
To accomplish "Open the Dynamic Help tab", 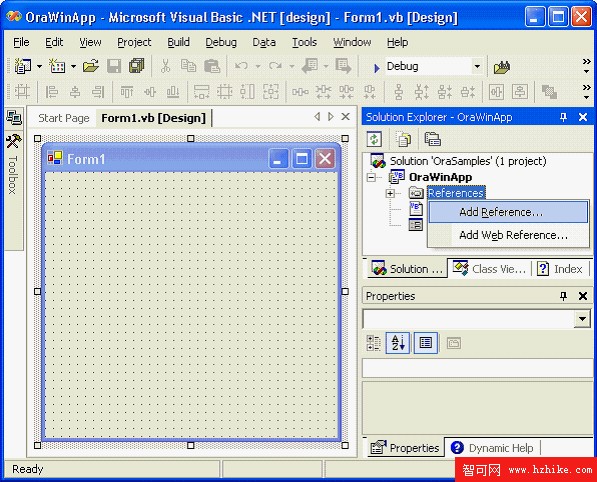I will click(492, 448).
